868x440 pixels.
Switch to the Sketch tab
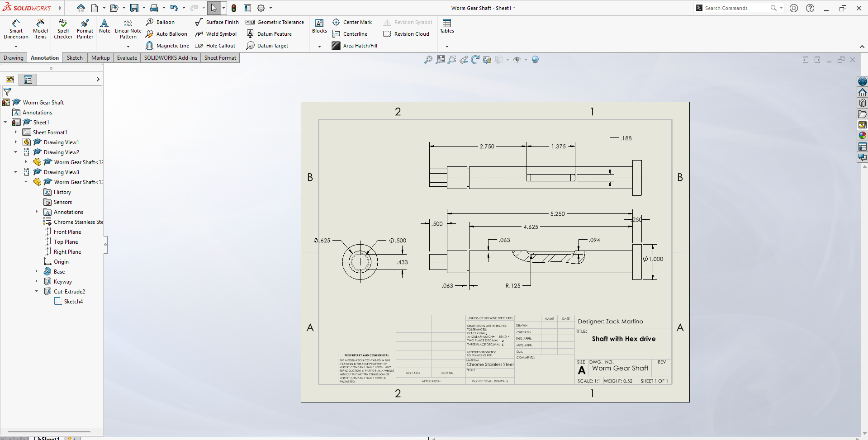pos(75,58)
